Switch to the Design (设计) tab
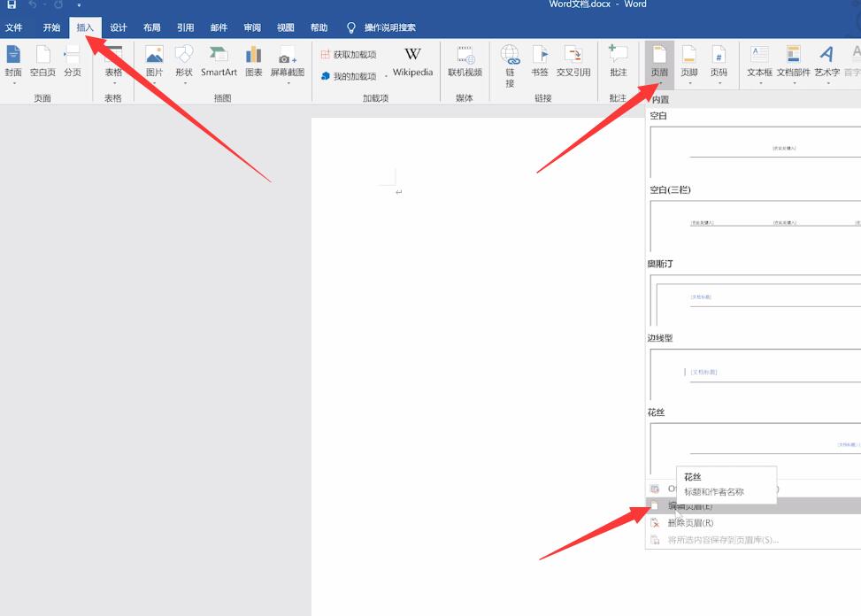The width and height of the screenshot is (861, 616). 119,27
